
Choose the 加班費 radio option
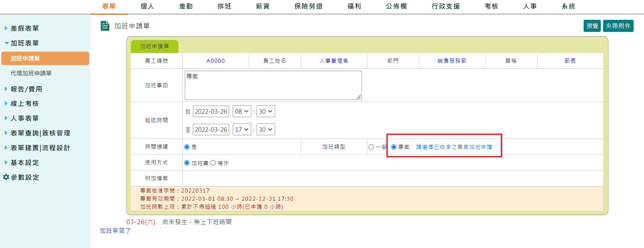(x=187, y=163)
